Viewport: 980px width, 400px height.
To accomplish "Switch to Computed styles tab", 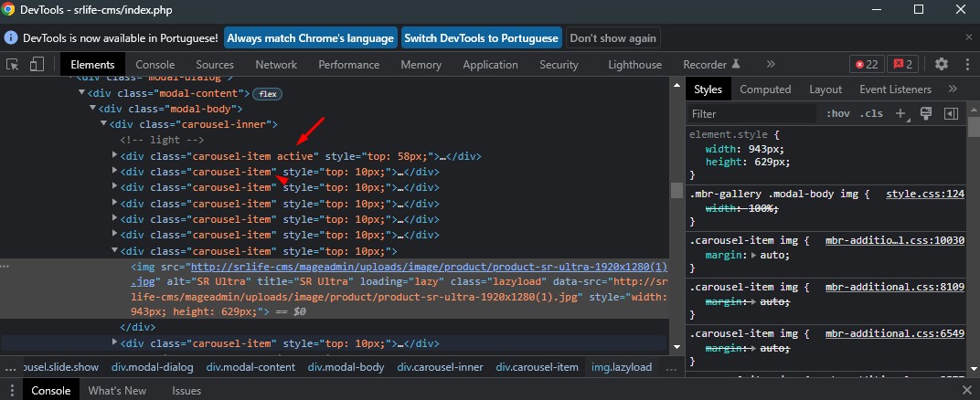I will [766, 89].
